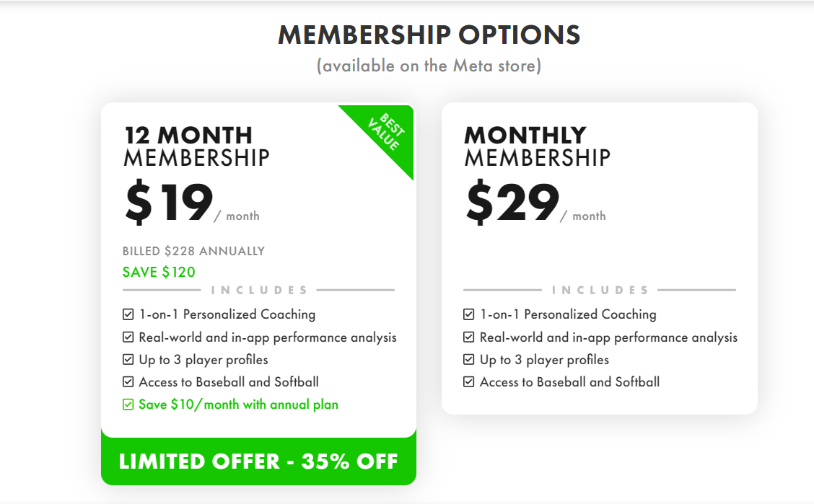Click the performance analysis checkbox in the Monthly plan
The height and width of the screenshot is (504, 814).
coord(469,337)
